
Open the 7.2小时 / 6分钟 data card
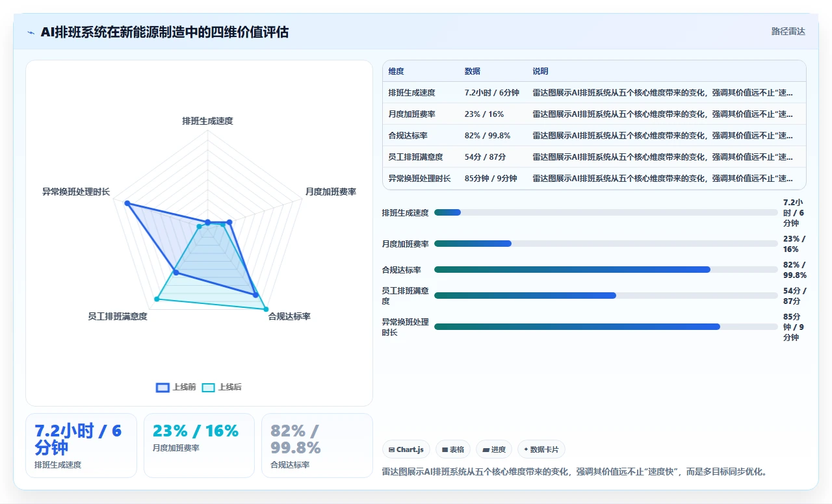pyautogui.click(x=81, y=446)
